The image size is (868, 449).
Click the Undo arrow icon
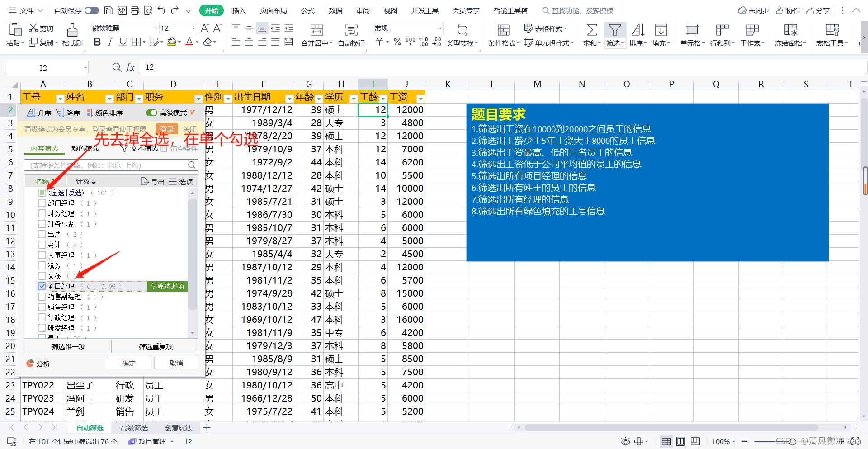[x=161, y=10]
